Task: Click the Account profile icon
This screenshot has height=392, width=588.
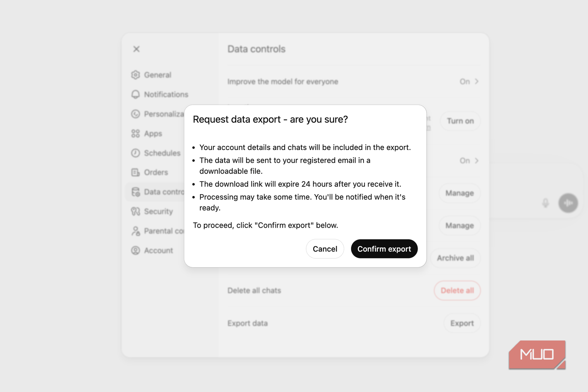Action: [135, 251]
